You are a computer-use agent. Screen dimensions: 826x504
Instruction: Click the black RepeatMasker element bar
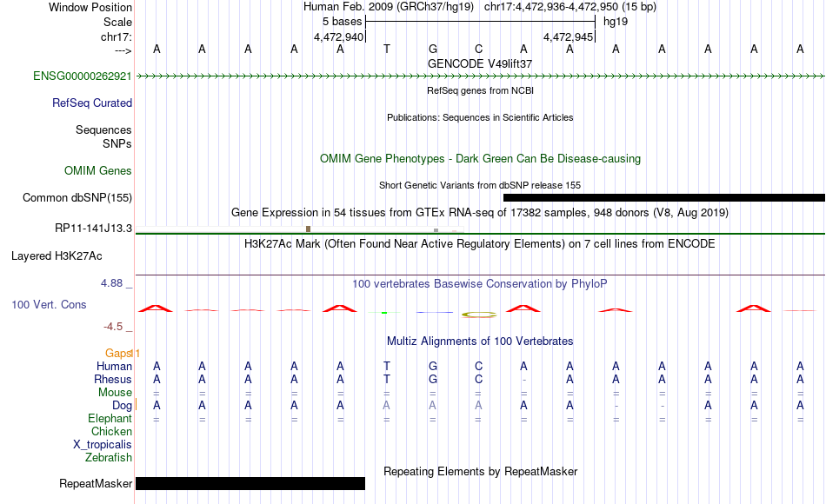pos(250,483)
